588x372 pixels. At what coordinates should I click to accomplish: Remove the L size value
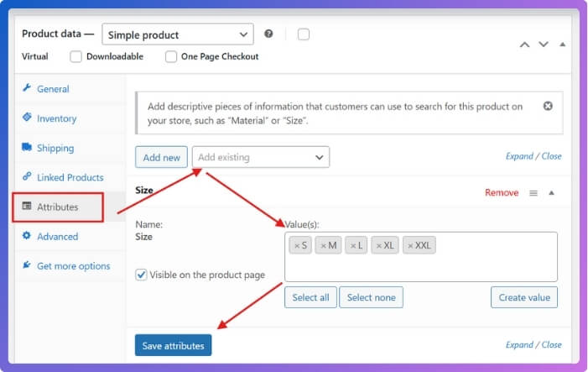tap(353, 246)
